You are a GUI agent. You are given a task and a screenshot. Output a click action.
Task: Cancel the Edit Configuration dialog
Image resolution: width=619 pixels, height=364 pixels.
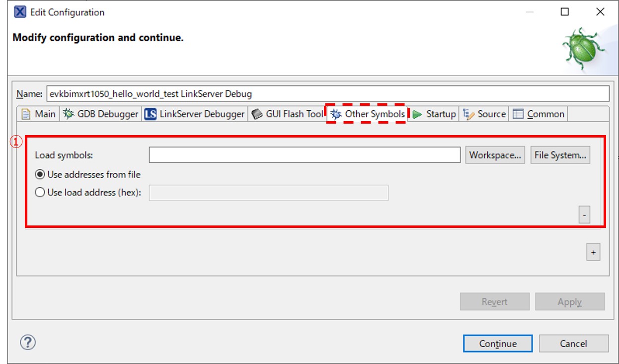click(573, 344)
